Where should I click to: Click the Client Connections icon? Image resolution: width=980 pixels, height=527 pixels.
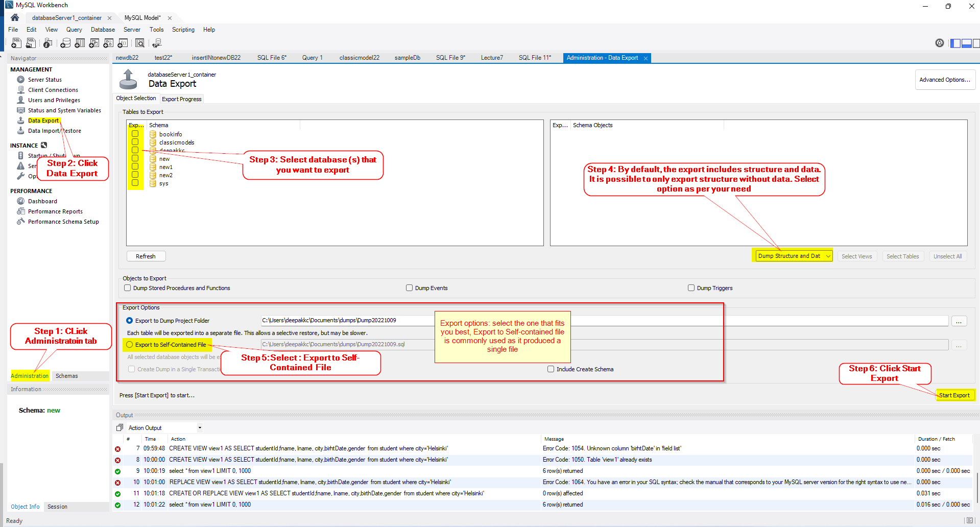21,90
